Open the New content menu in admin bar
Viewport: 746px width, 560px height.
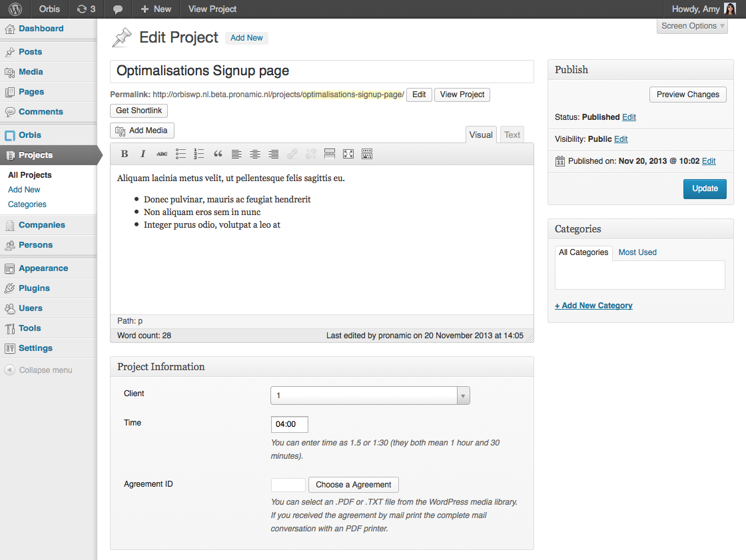tap(156, 9)
